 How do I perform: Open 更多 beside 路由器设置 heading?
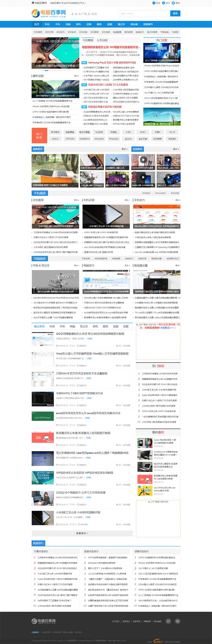pos(178,266)
